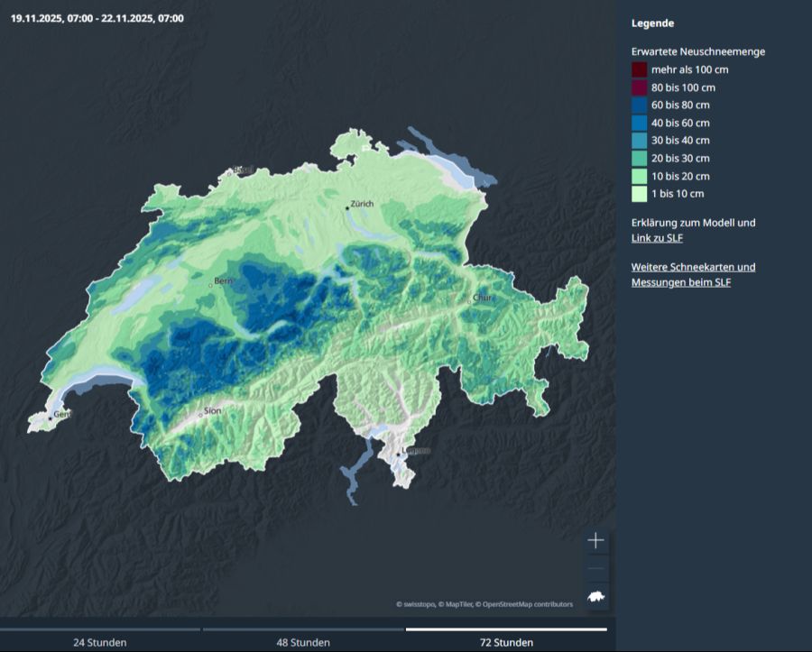Select the Bern city marker
The height and width of the screenshot is (652, 812).
click(x=211, y=285)
